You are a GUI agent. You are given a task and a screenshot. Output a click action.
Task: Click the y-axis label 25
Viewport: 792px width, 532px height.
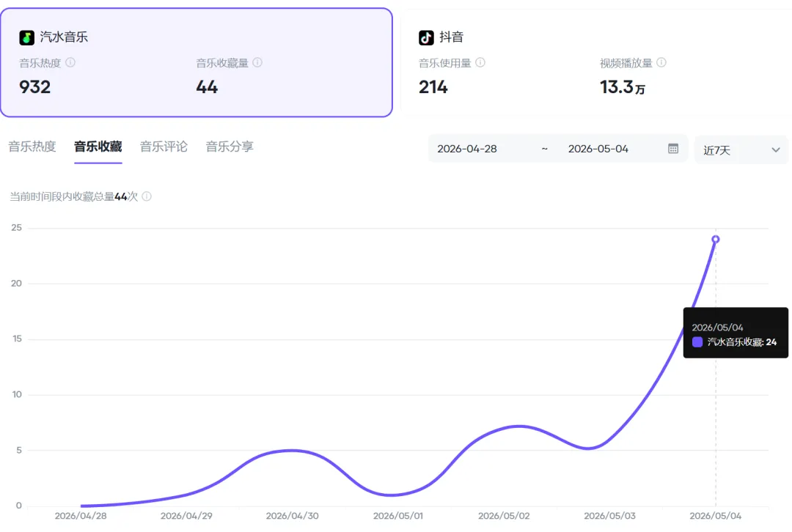click(x=17, y=228)
